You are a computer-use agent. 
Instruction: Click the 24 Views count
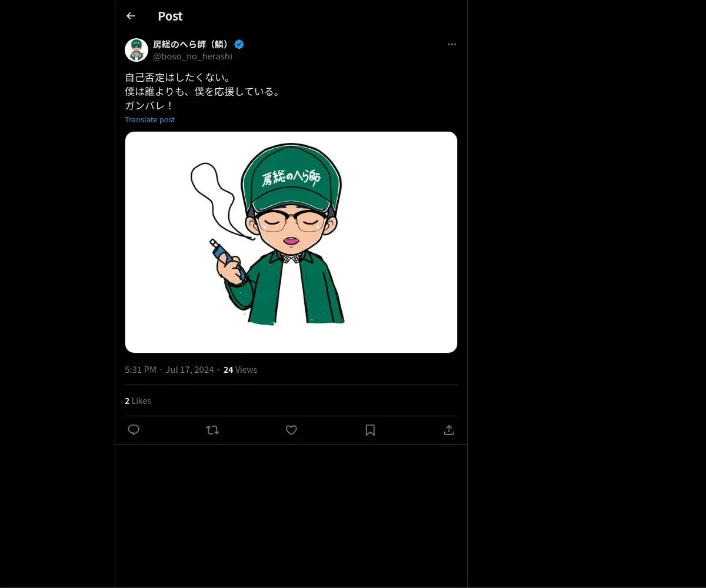click(240, 369)
